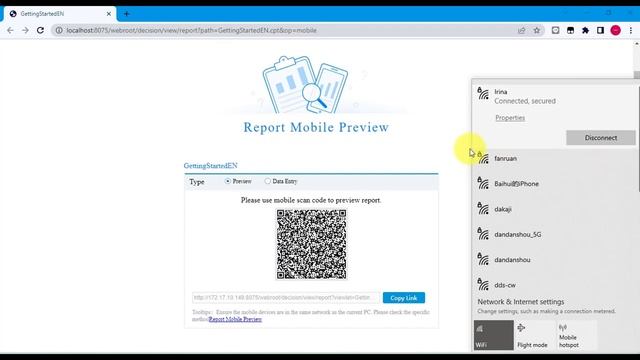
Task: Select the Preview radio button
Action: tap(228, 181)
